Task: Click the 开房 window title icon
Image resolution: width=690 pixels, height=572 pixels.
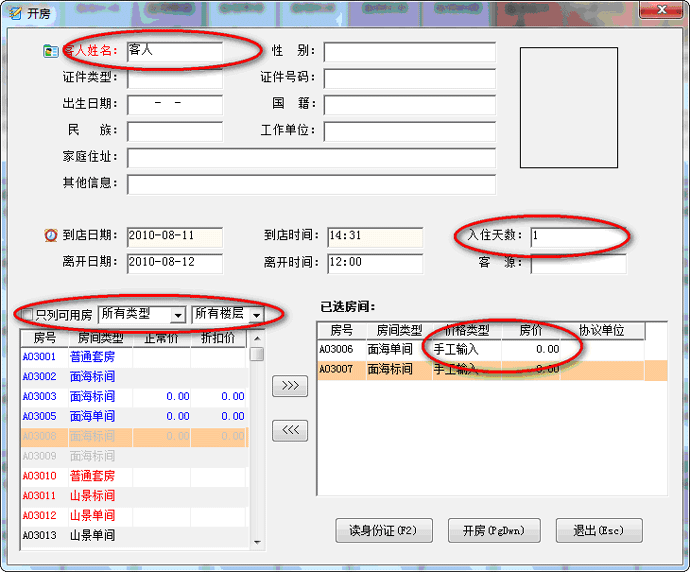Action: 15,13
